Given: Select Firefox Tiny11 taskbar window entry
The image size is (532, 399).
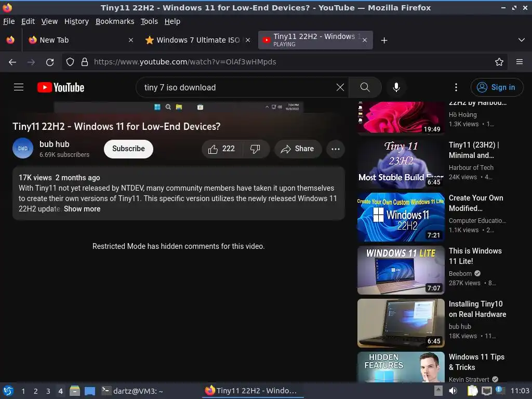Looking at the screenshot, I should click(x=252, y=391).
